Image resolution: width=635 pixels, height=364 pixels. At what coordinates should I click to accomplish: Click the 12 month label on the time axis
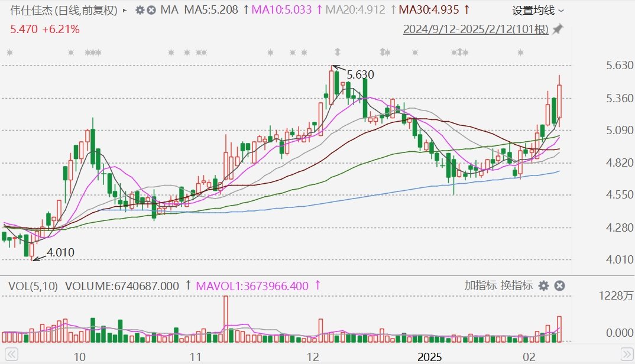pos(313,357)
